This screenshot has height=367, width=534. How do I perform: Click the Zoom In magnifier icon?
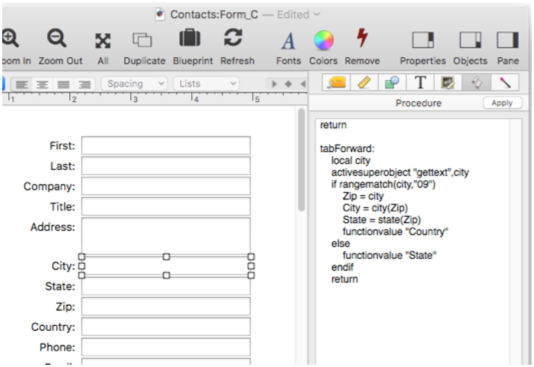point(10,38)
